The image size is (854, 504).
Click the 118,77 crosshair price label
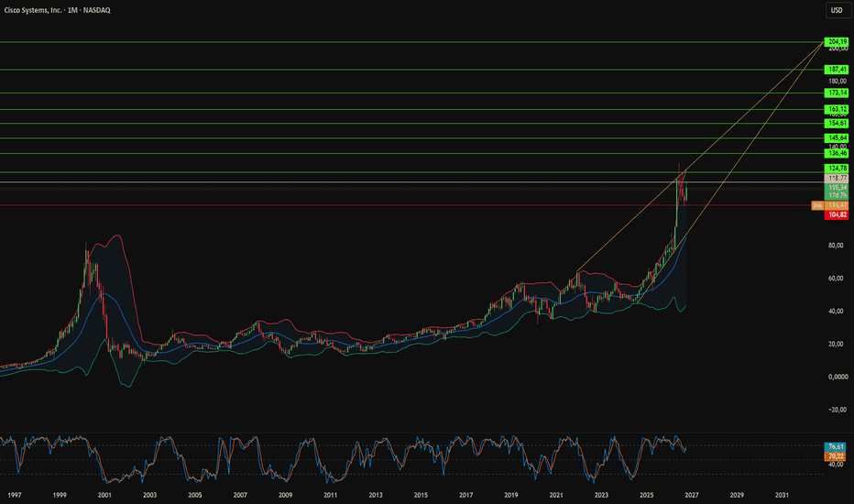(837, 178)
